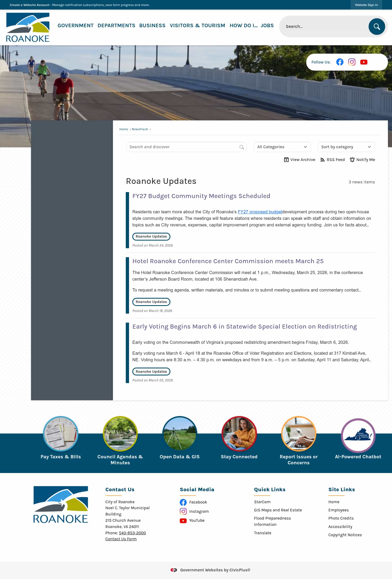Open the Employees site link
Viewport: 392px width, 579px height.
coord(338,510)
